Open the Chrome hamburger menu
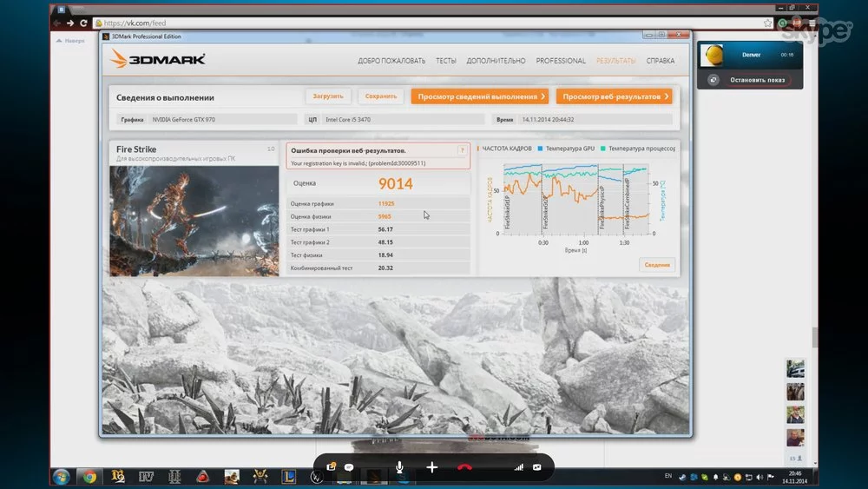868x489 pixels. (x=812, y=23)
